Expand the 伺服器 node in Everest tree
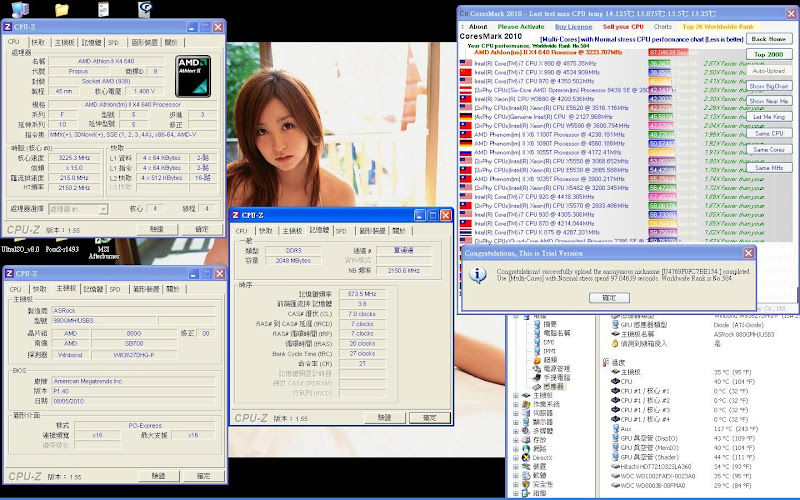The width and height of the screenshot is (800, 500). click(x=516, y=413)
